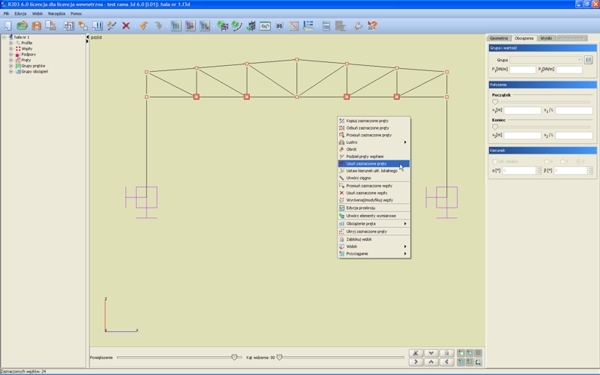The width and height of the screenshot is (600, 375).
Task: Open the Przyciąganie submenu
Action: 373,254
